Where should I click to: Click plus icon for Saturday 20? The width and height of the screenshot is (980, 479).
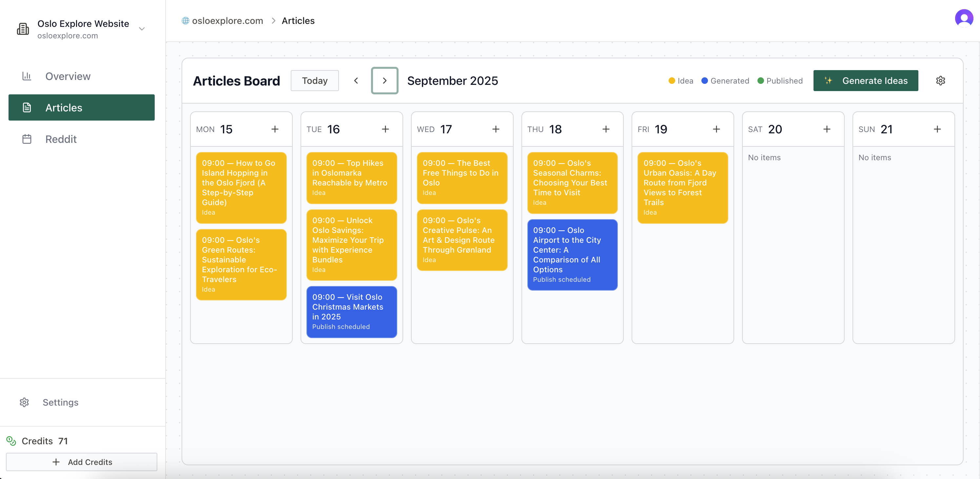click(x=826, y=129)
